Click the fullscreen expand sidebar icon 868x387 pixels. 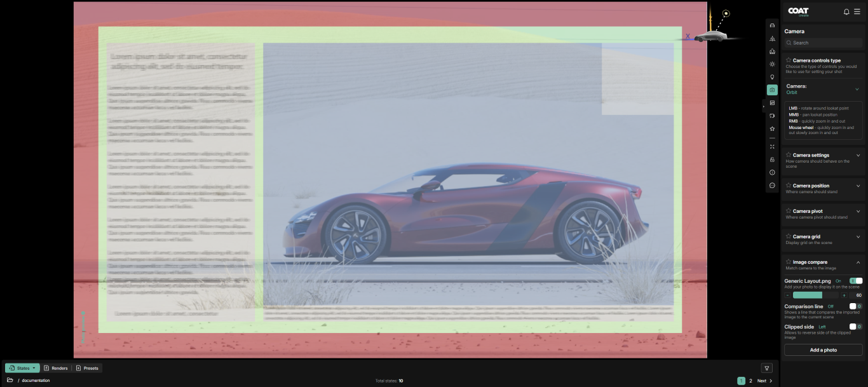[772, 147]
